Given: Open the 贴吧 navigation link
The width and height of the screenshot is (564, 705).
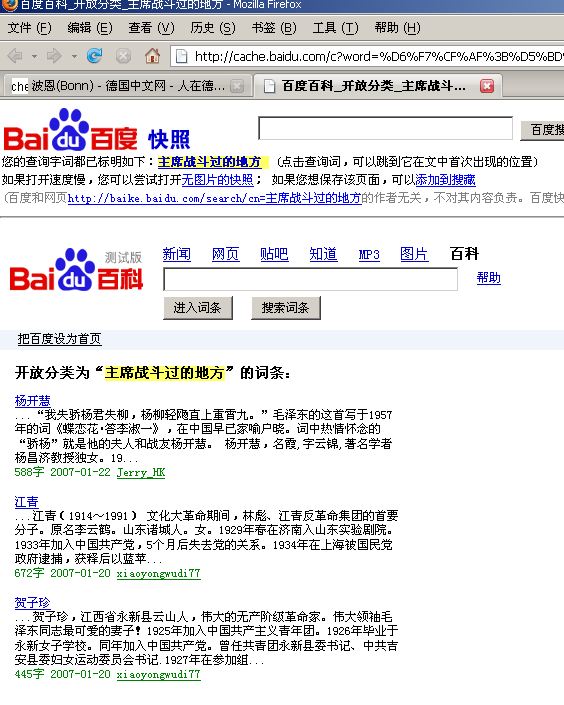Looking at the screenshot, I should pyautogui.click(x=274, y=254).
